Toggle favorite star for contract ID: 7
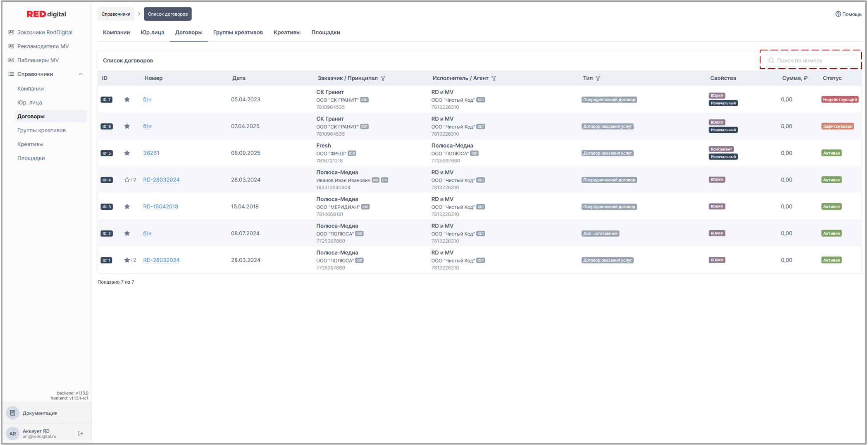Screen dimensions: 868x445 click(x=127, y=100)
